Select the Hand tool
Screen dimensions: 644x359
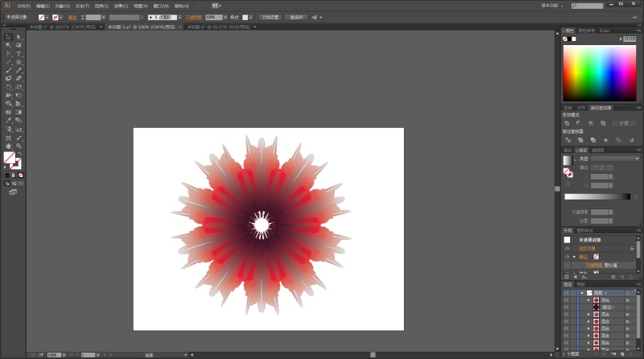click(8, 146)
